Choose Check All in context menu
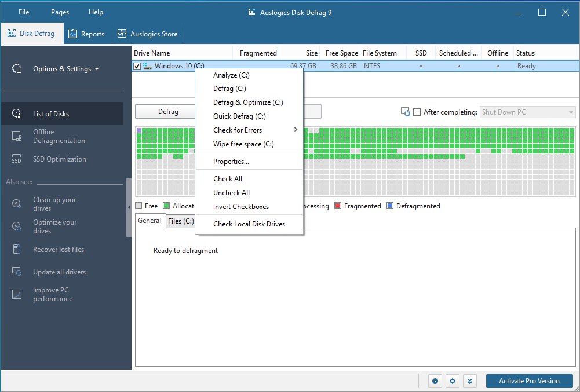Screen dimensions: 580x392 [x=249, y=178]
